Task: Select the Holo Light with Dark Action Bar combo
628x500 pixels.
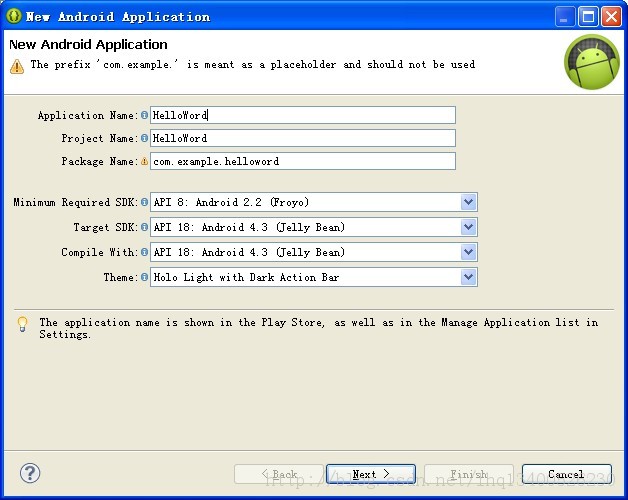Action: (314, 277)
